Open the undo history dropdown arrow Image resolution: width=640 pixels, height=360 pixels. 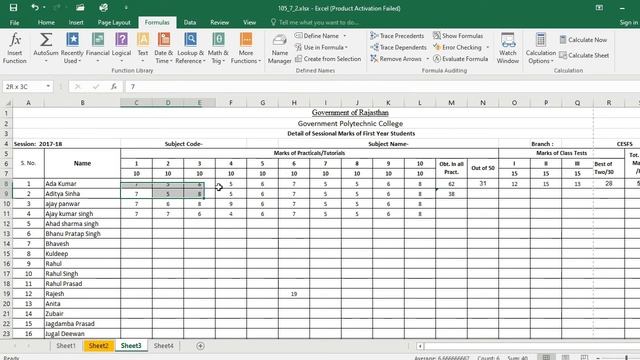point(44,8)
